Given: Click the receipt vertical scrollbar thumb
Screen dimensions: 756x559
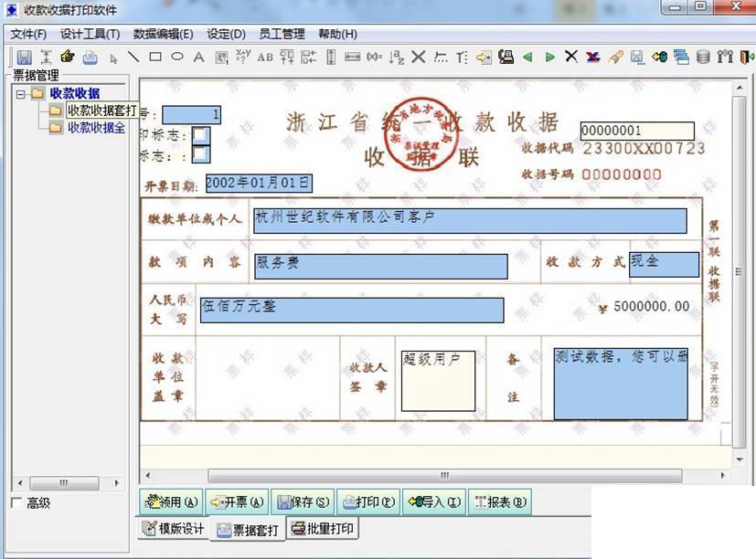Looking at the screenshot, I should tap(739, 272).
